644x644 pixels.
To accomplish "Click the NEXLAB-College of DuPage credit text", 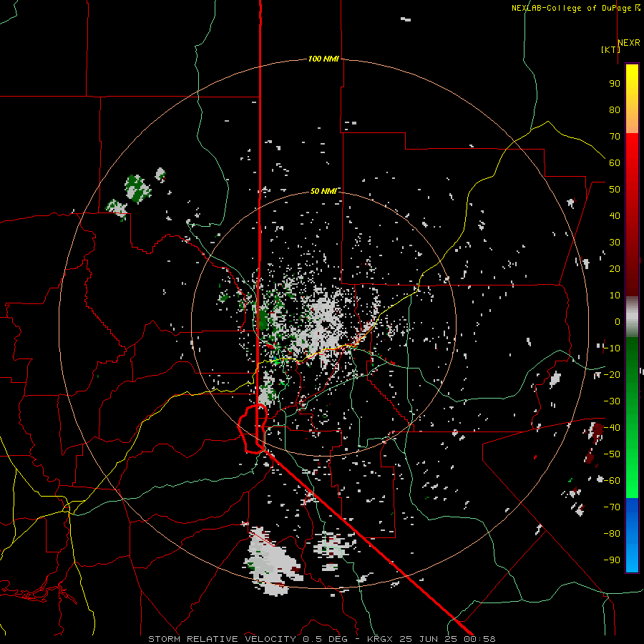I will [x=575, y=8].
